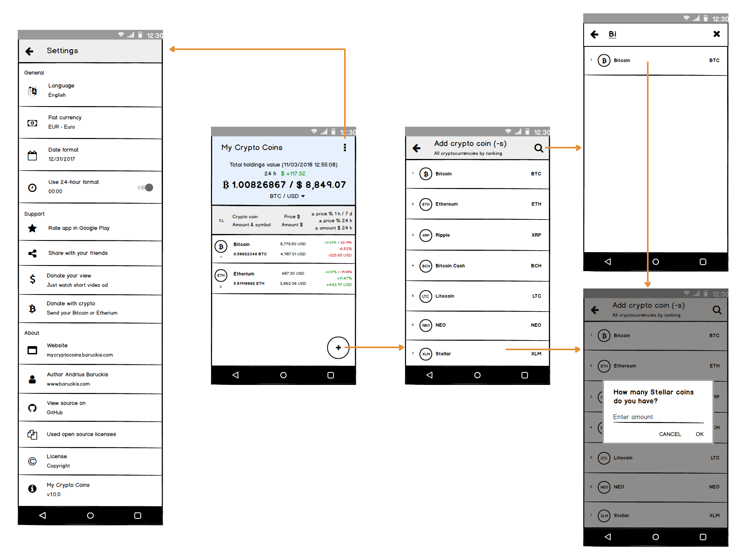
Task: Tap the plus add coin button
Action: tap(338, 347)
